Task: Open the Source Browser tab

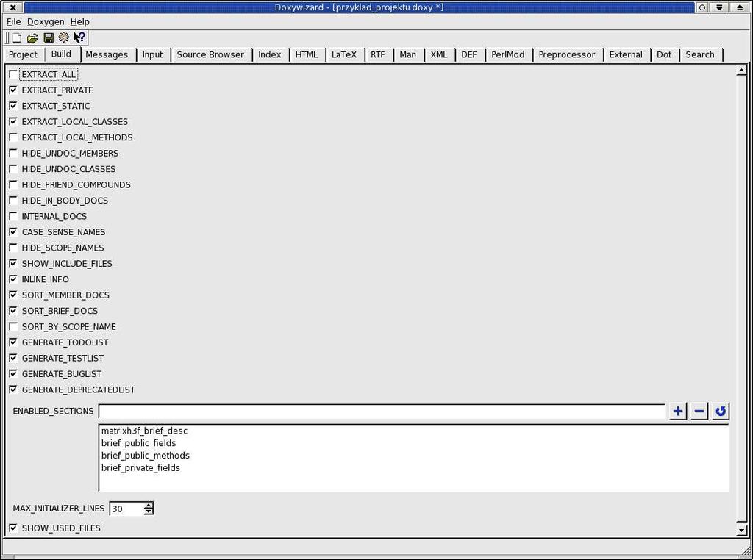Action: tap(210, 54)
